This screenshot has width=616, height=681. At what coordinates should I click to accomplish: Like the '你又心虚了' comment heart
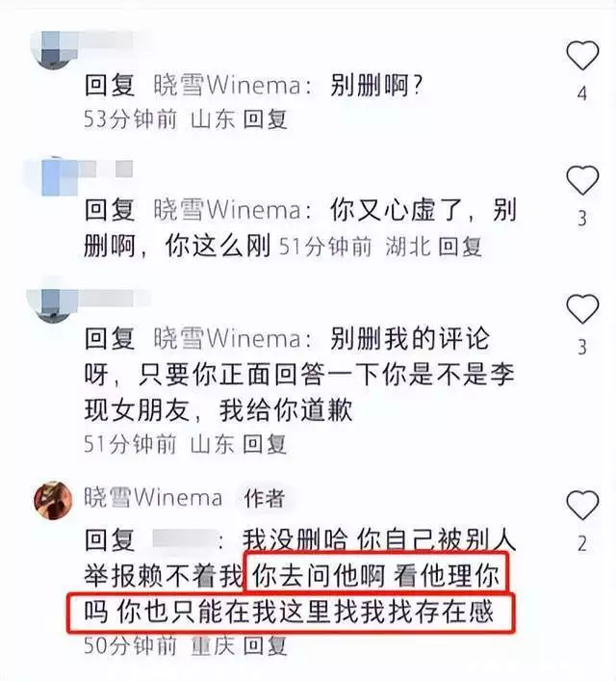tap(582, 180)
